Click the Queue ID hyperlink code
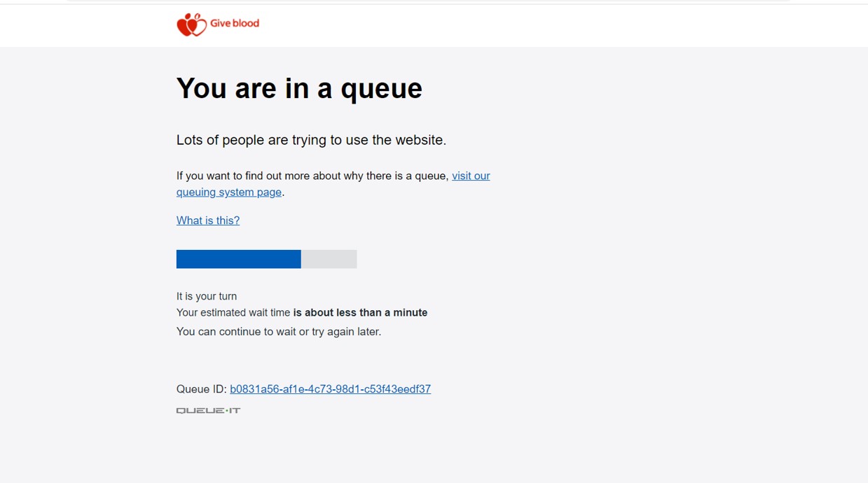This screenshot has width=868, height=483. 330,389
